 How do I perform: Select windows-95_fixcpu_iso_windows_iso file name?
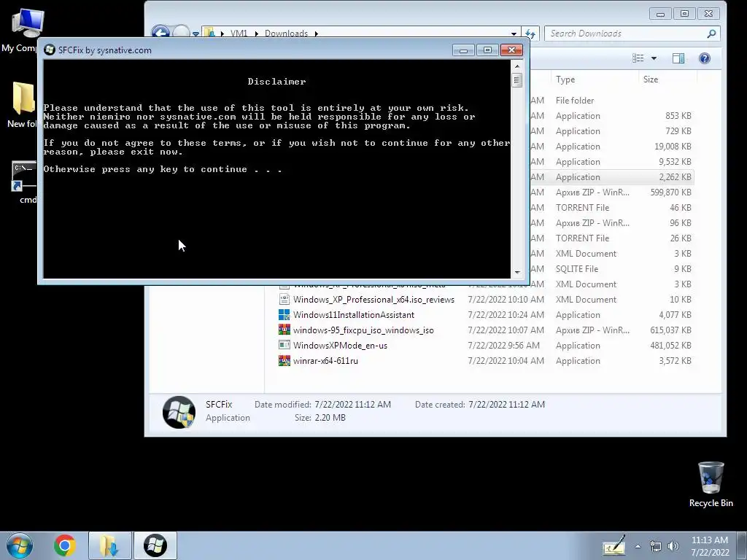point(363,330)
